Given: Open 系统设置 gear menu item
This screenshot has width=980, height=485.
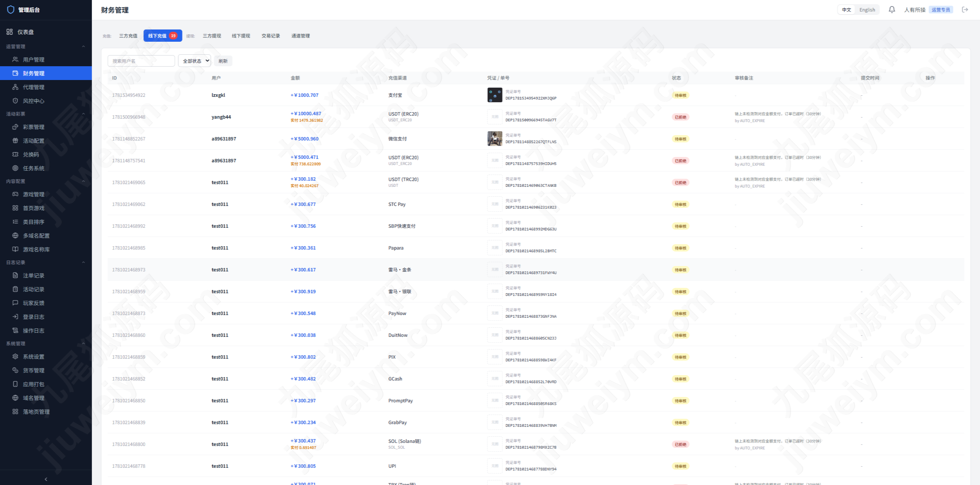Looking at the screenshot, I should pos(46,356).
